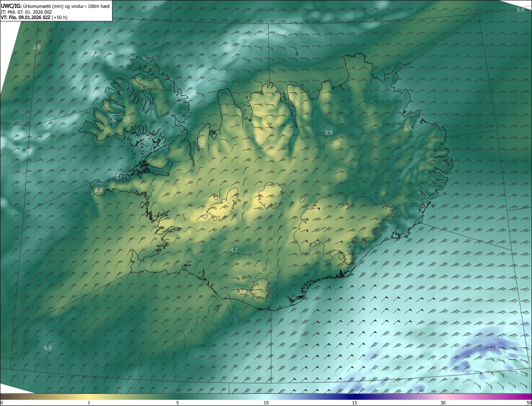Click the precipitation value 12.8

tap(493, 347)
